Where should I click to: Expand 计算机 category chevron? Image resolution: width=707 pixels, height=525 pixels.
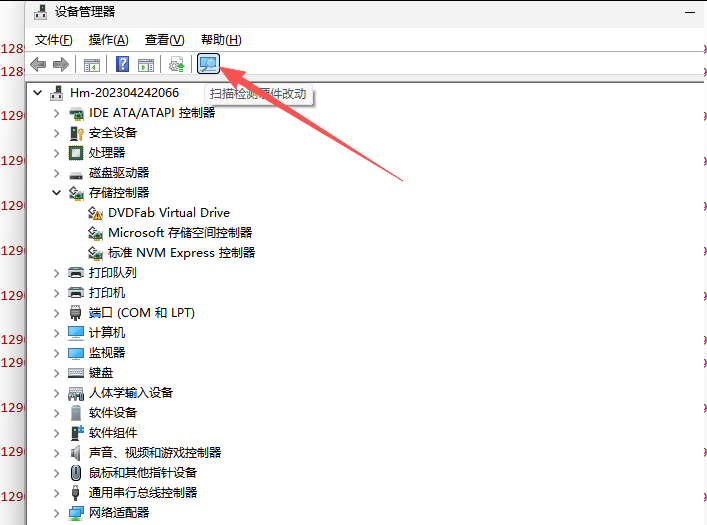[x=56, y=333]
